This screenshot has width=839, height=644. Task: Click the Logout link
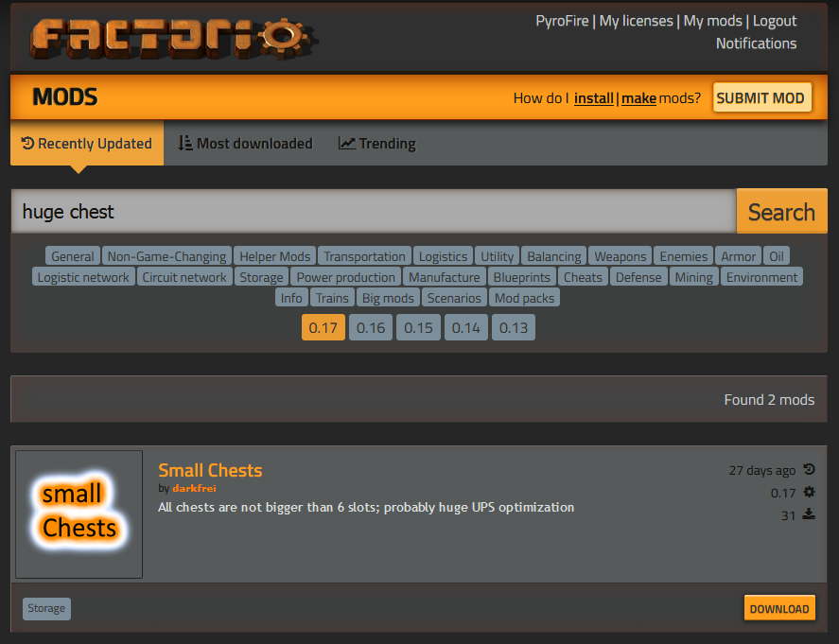click(x=775, y=21)
